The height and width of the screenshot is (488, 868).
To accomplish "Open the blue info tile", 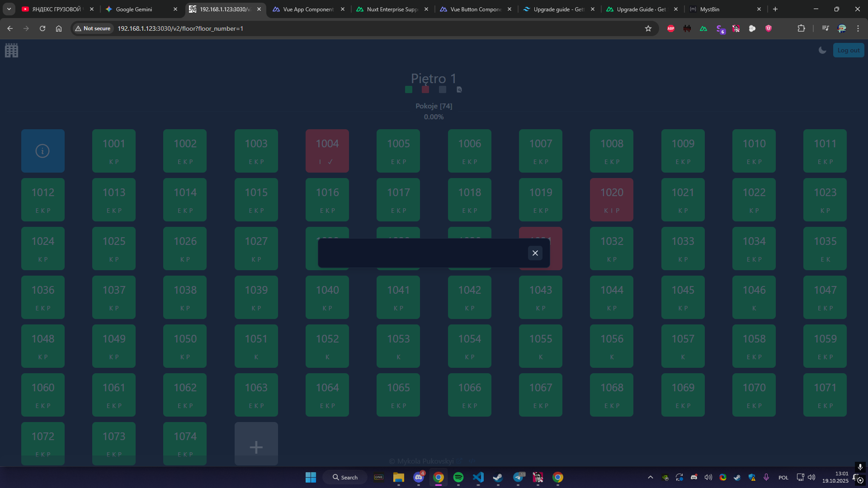I will pos(43,151).
